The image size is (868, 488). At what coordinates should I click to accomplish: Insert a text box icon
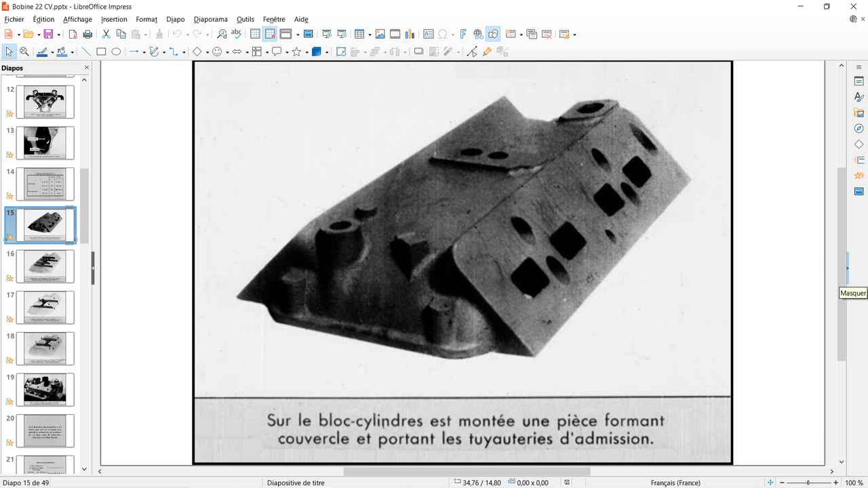tap(428, 34)
